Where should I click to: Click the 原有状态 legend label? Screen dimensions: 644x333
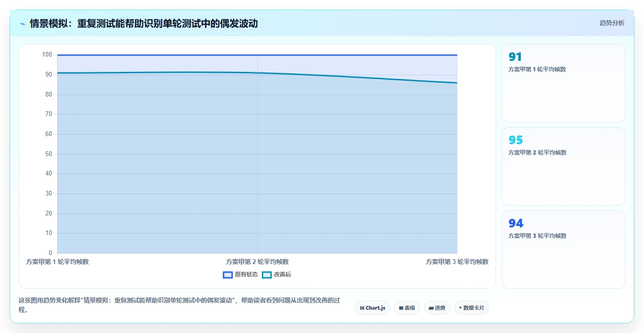246,274
